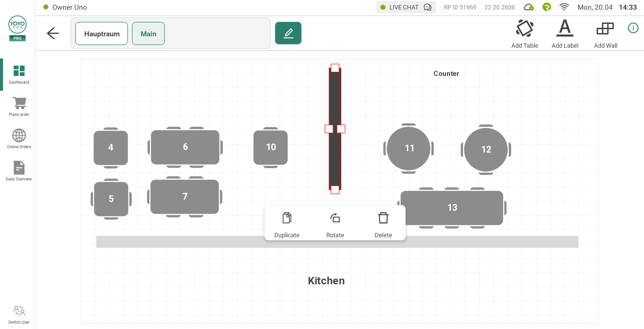Select rectangular table 13
The width and height of the screenshot is (644, 329).
(x=452, y=208)
